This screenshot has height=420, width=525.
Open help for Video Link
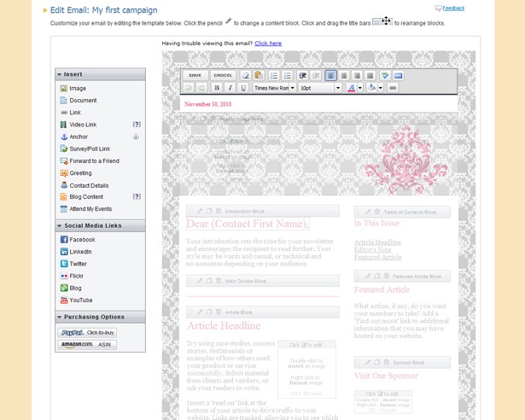137,125
